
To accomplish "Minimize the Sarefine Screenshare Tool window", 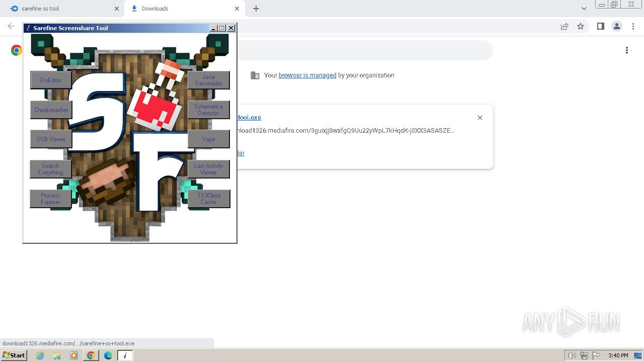I will pos(213,28).
